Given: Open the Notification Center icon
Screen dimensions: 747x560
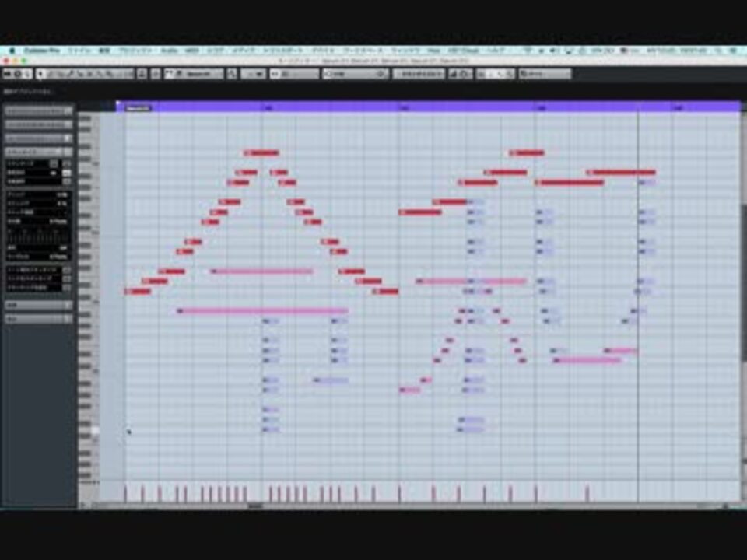Looking at the screenshot, I should 733,50.
